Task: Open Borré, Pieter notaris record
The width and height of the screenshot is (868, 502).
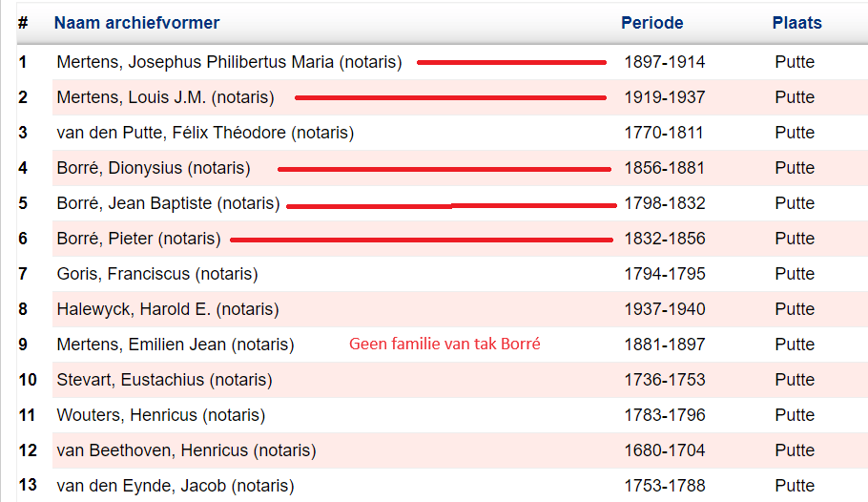Action: (138, 239)
